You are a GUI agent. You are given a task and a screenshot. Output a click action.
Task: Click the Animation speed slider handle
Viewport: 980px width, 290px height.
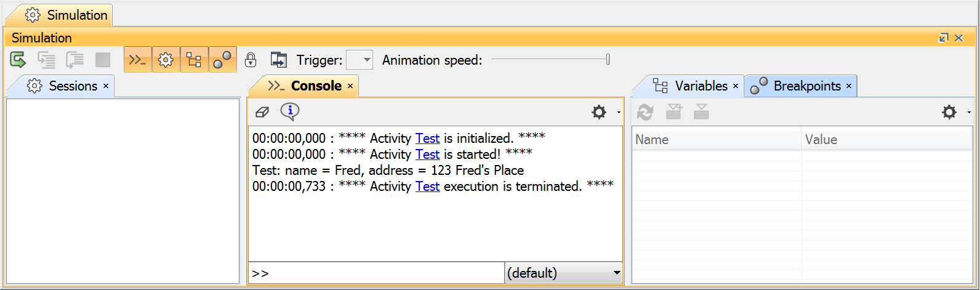coord(608,60)
